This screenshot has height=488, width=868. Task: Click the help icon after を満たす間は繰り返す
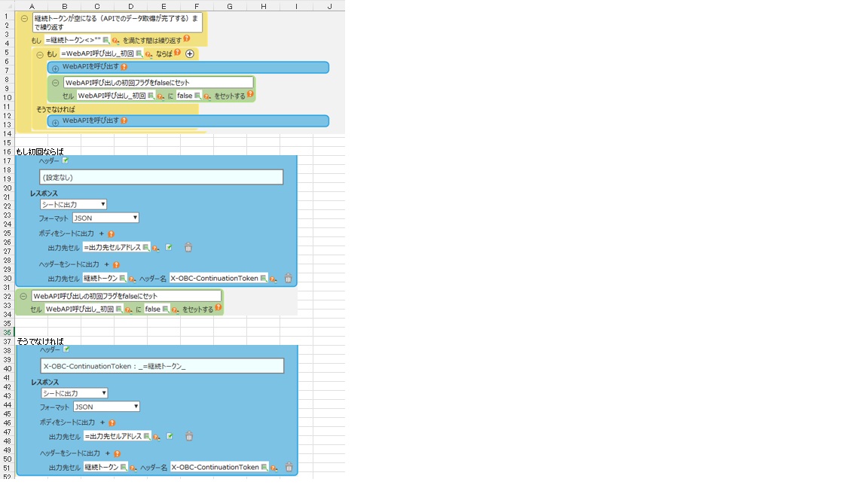pyautogui.click(x=186, y=39)
